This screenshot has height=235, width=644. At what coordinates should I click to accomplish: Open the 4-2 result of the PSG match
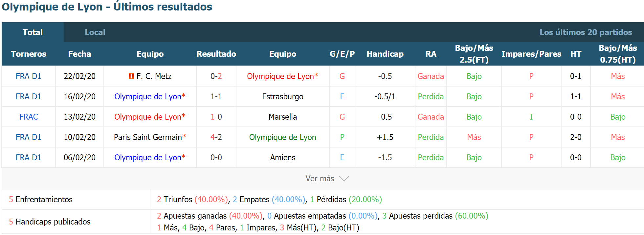216,137
